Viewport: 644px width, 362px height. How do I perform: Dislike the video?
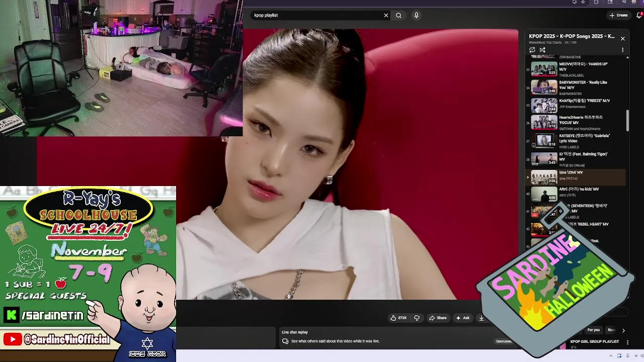point(417,318)
